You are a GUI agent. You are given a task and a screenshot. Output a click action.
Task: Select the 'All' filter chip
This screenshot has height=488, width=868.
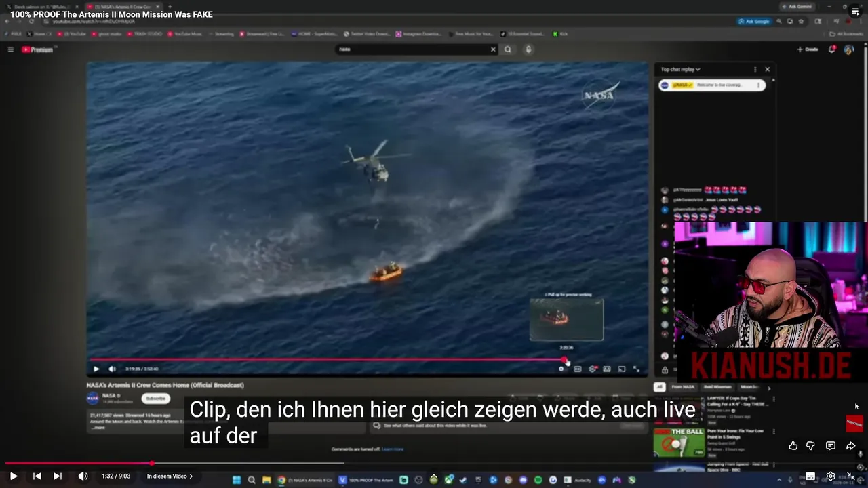(659, 387)
